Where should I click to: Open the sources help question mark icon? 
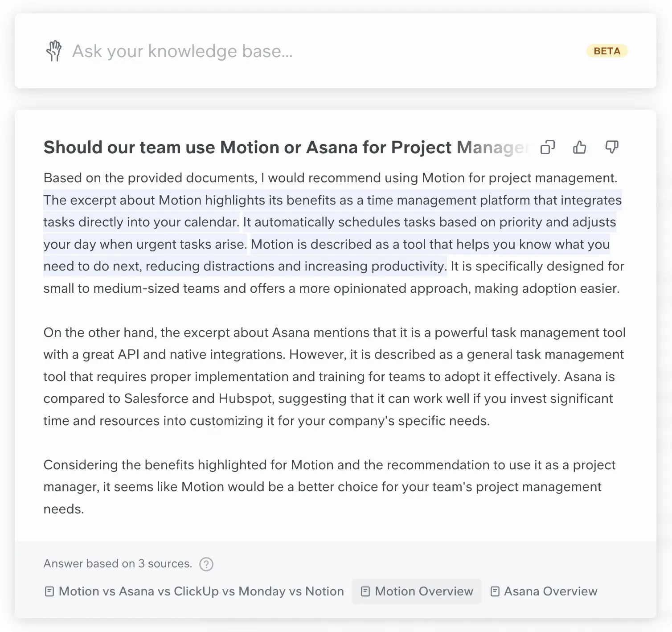point(206,564)
